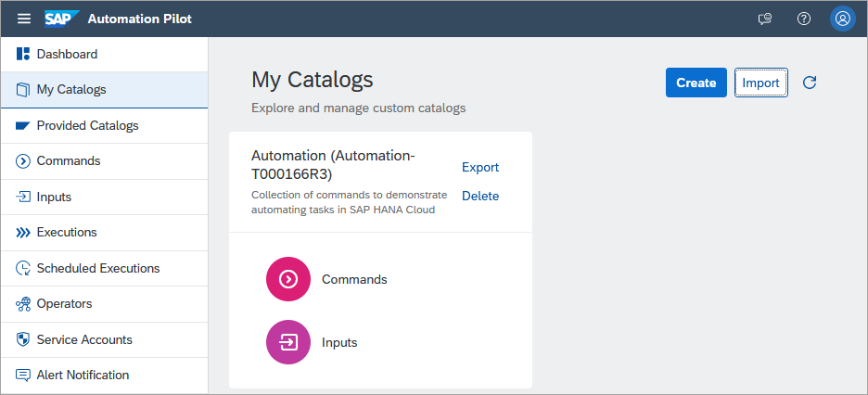The image size is (868, 395).
Task: Click the Dashboard sidebar icon
Action: [22, 54]
